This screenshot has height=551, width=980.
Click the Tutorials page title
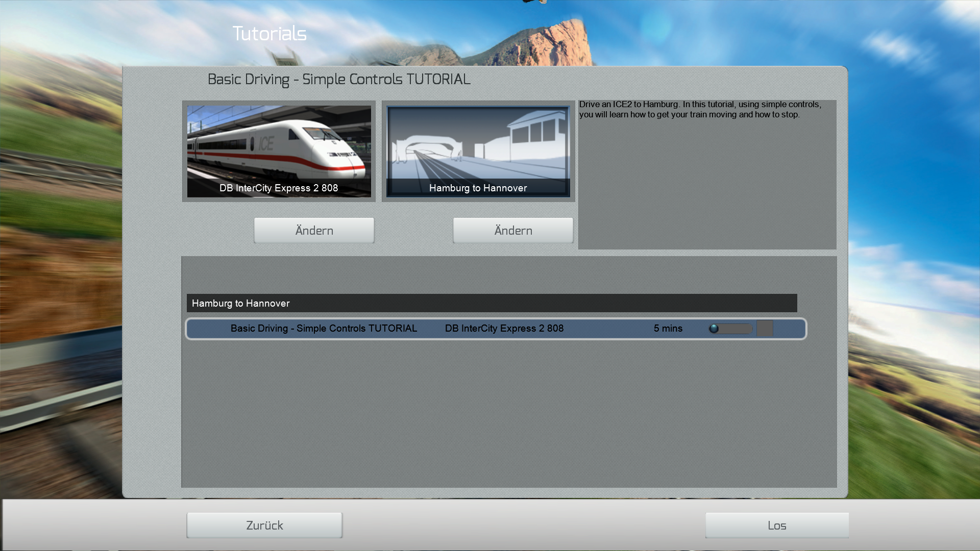(x=269, y=34)
